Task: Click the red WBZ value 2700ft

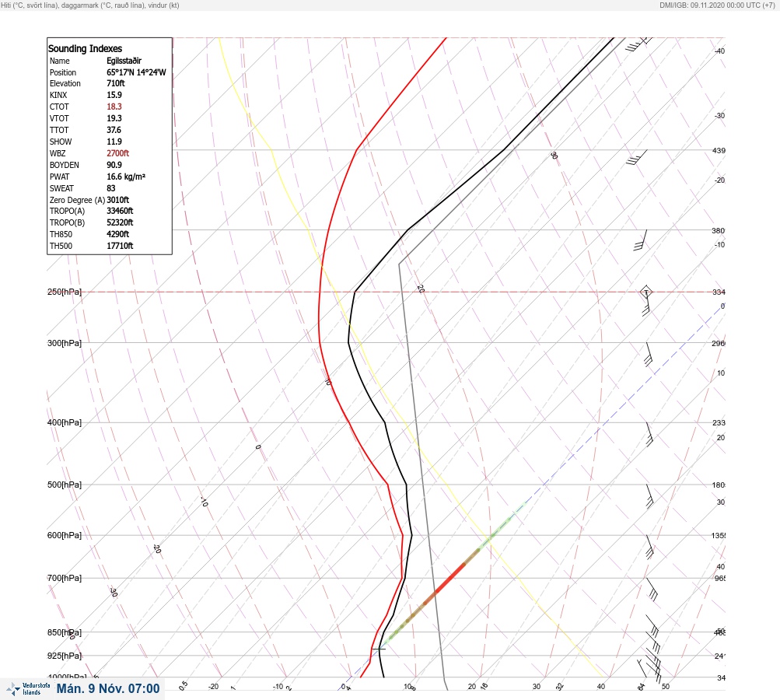Action: coord(118,153)
